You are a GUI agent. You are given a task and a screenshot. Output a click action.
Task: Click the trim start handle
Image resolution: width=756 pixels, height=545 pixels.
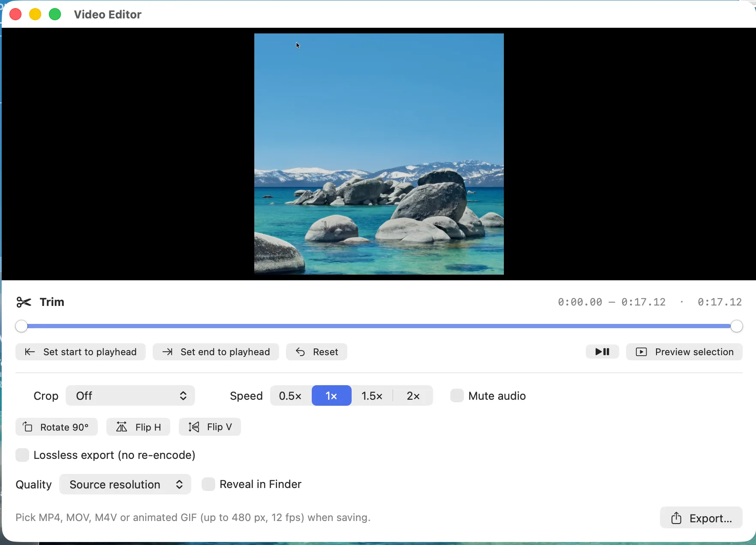pos(21,326)
